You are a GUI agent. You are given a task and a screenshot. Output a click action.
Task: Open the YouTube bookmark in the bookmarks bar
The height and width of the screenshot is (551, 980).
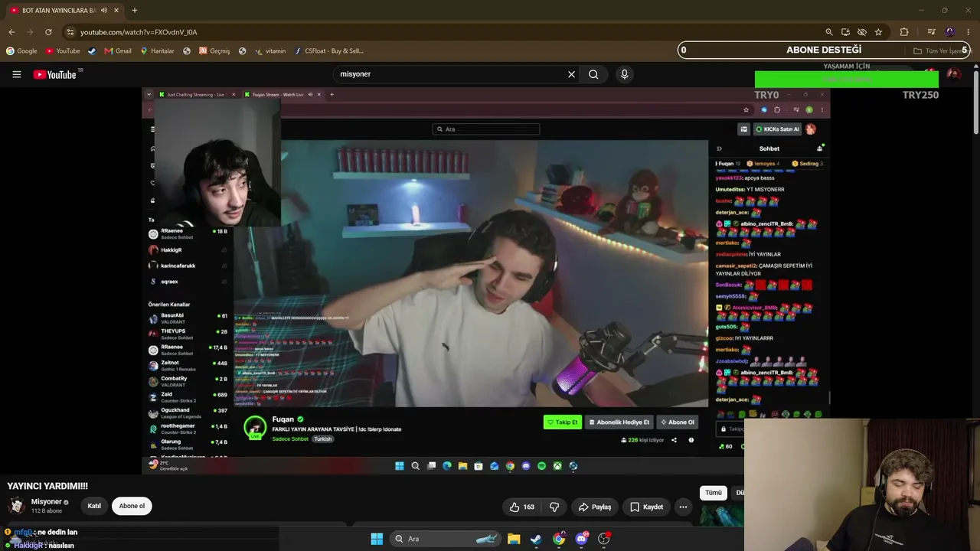pyautogui.click(x=63, y=51)
